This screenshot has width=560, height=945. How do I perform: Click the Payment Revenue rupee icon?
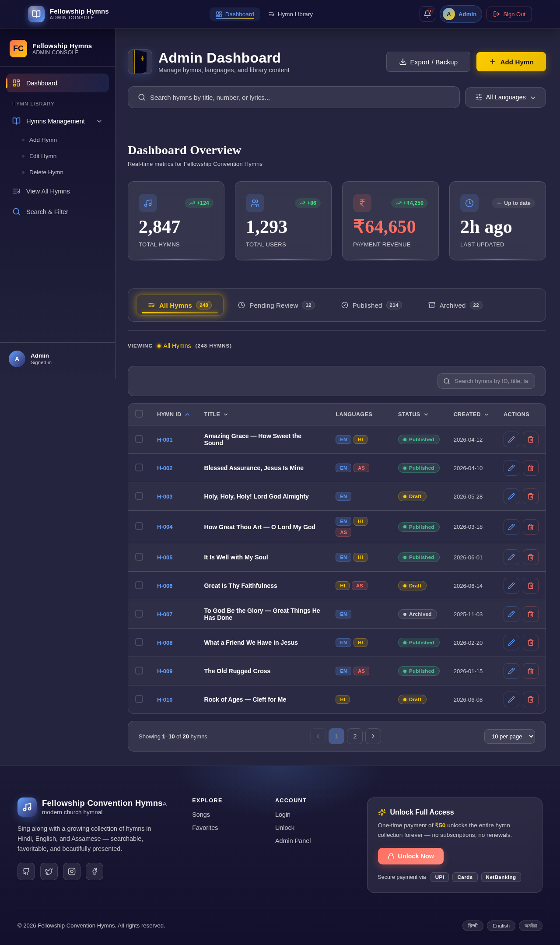point(362,203)
